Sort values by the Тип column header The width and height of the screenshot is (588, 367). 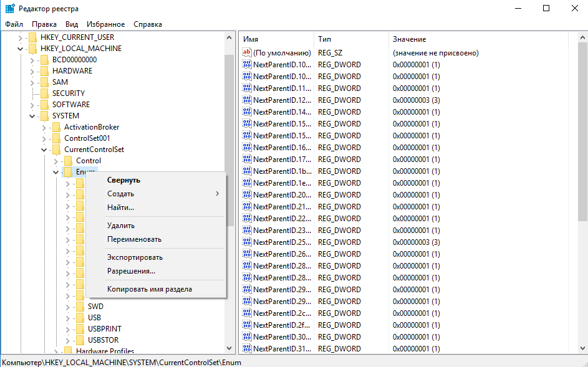click(x=324, y=39)
